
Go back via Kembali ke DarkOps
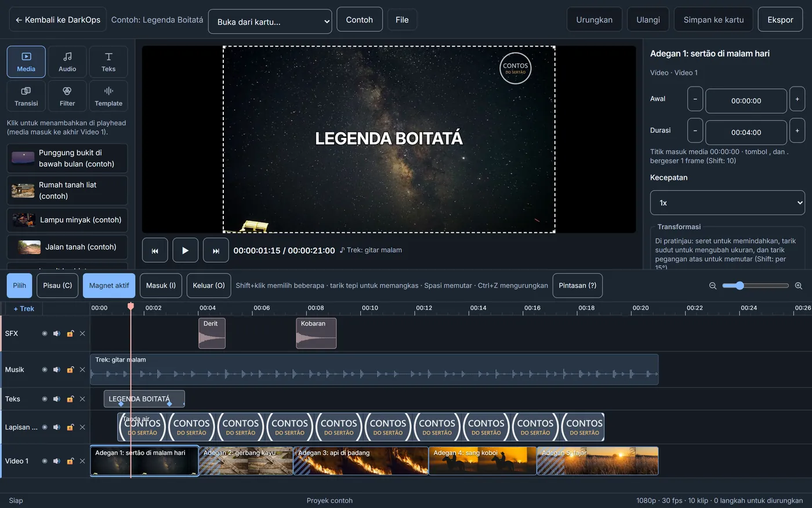(57, 20)
